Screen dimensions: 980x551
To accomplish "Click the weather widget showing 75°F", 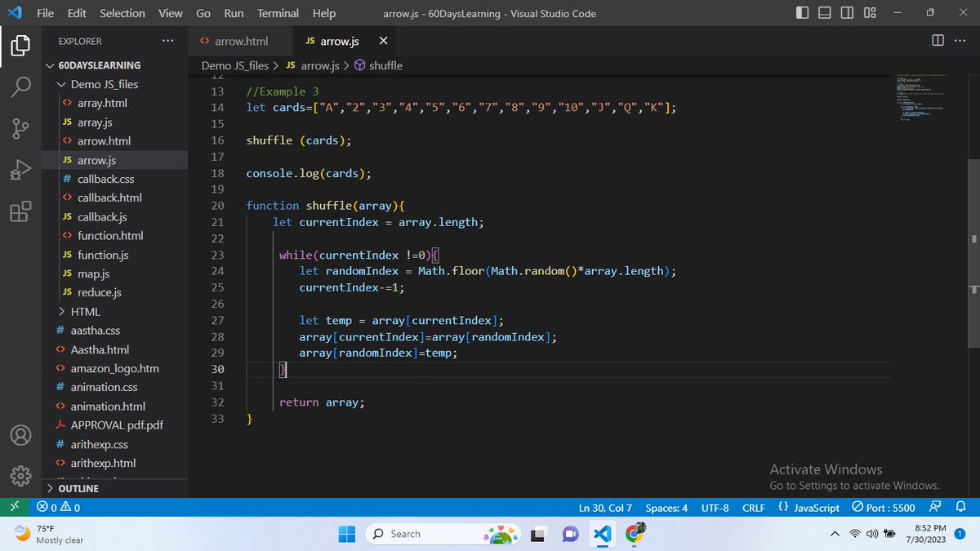I will coord(51,534).
